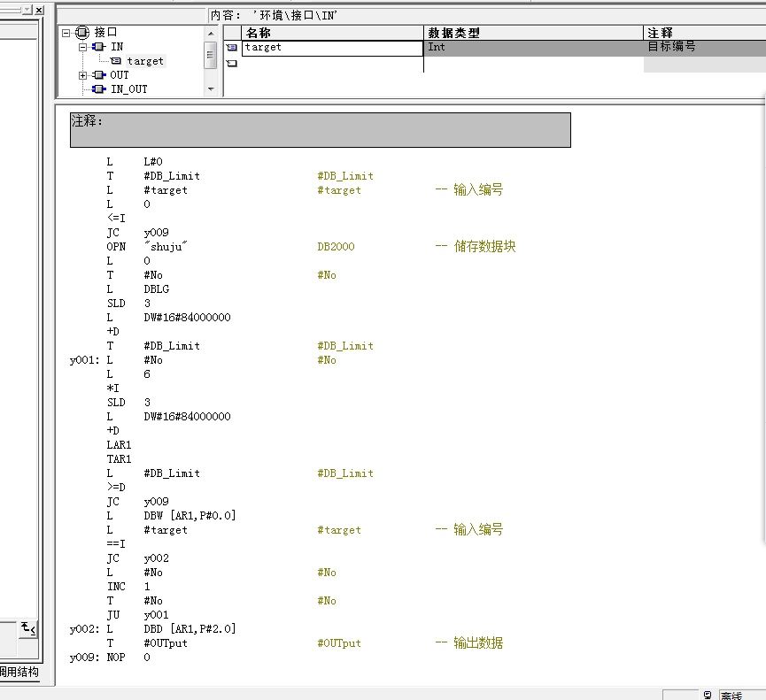
Task: Click the y002: jump label
Action: click(x=84, y=629)
